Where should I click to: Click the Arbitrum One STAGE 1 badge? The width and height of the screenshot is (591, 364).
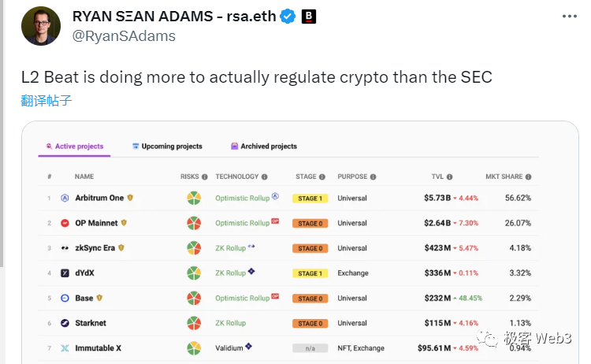tap(309, 199)
